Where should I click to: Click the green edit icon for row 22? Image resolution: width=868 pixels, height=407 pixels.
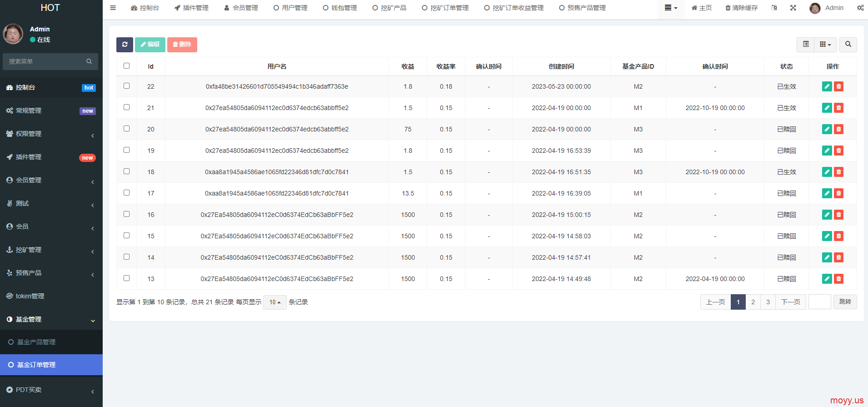[827, 86]
